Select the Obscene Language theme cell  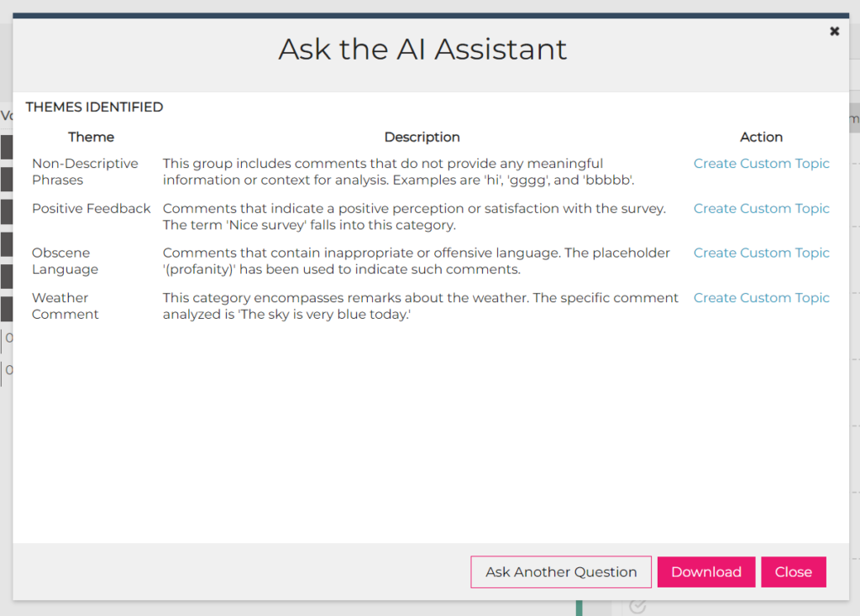coord(66,261)
